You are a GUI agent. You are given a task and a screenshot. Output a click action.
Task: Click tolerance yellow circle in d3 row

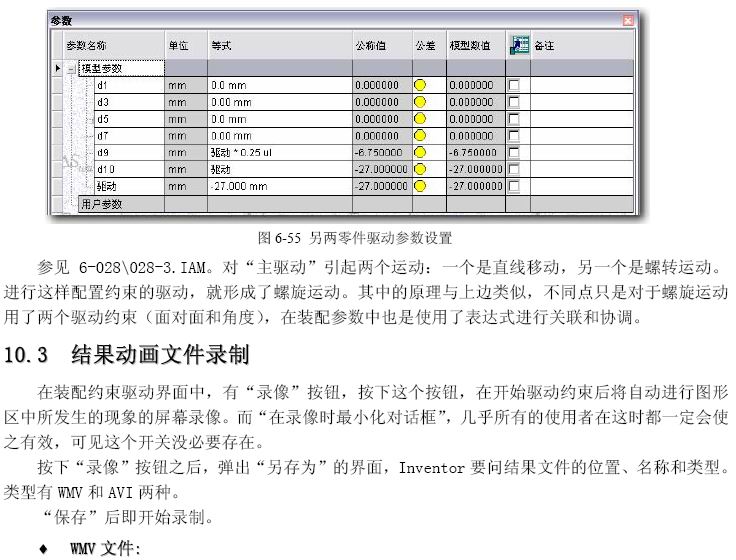(420, 102)
